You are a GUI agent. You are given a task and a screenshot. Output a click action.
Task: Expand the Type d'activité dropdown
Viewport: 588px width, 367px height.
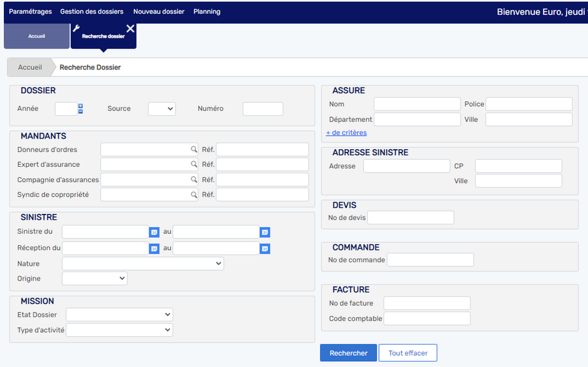tap(119, 330)
